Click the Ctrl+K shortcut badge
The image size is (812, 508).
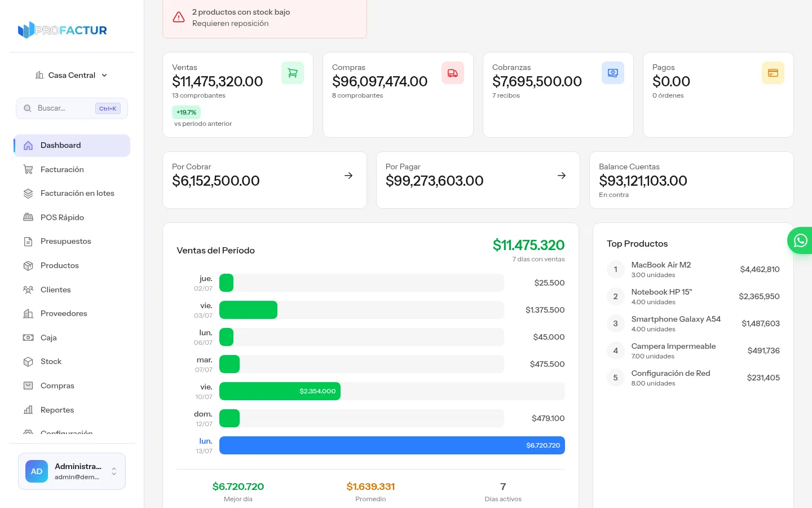[x=108, y=108]
